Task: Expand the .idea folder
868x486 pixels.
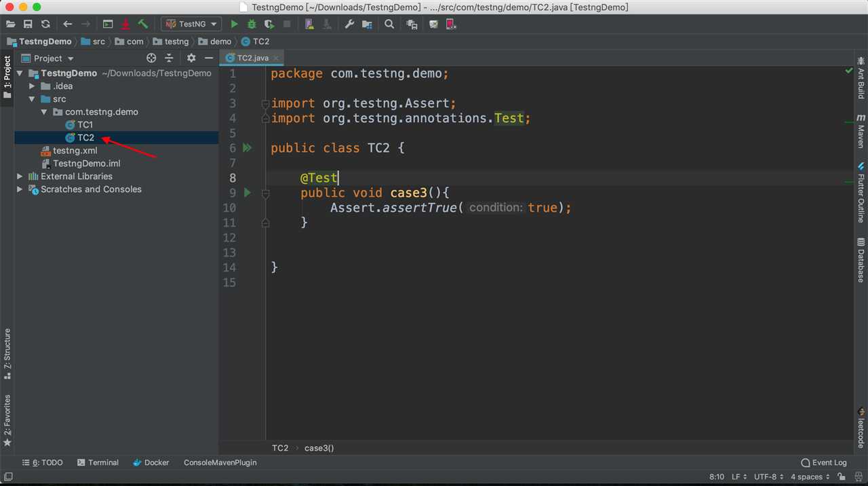Action: click(x=32, y=86)
